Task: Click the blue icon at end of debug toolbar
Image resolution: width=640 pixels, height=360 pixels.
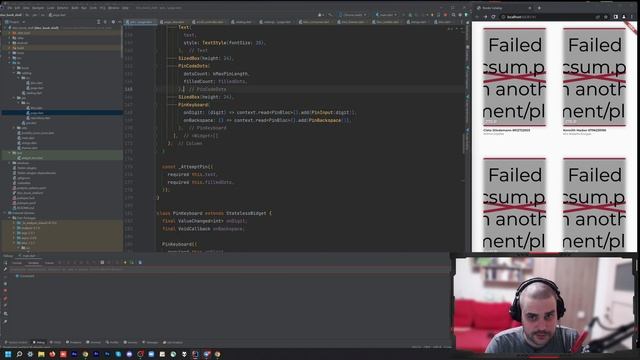Action: coord(140,262)
